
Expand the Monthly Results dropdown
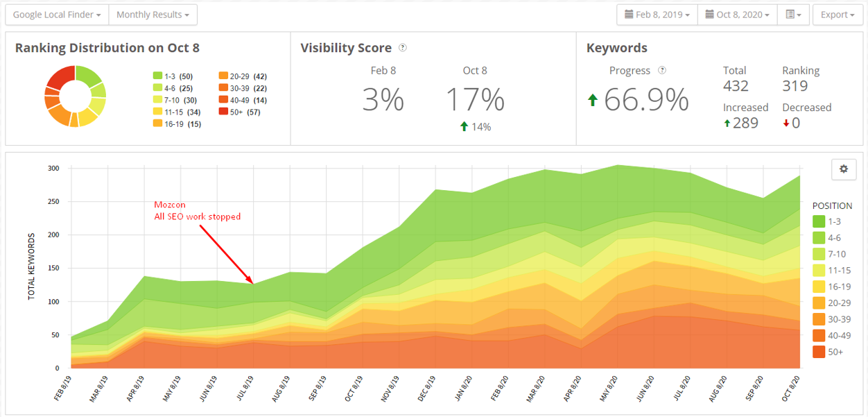click(153, 15)
